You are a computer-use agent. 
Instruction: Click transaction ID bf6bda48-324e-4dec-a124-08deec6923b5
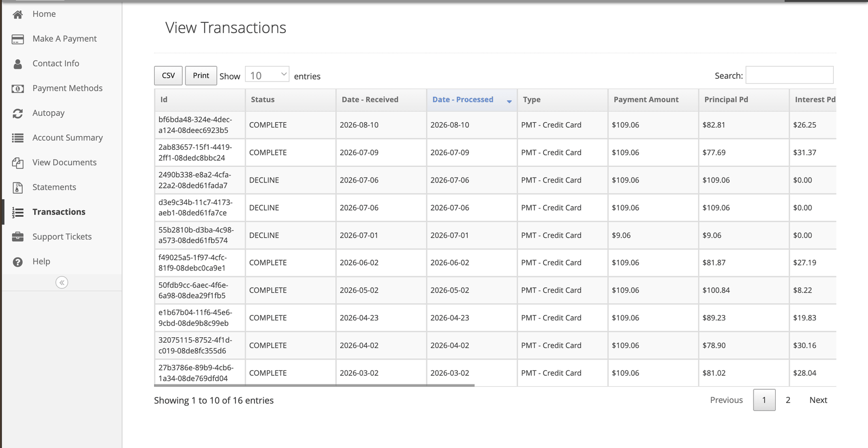pyautogui.click(x=195, y=125)
